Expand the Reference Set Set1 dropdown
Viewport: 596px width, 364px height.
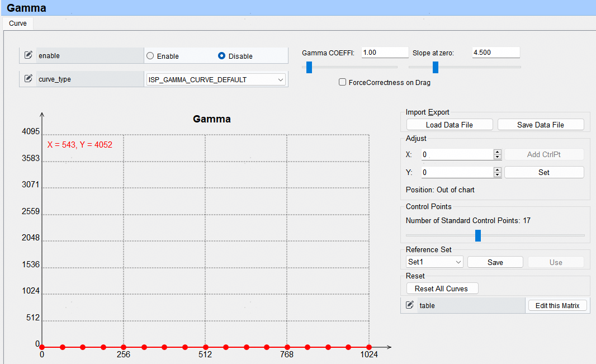[x=434, y=262]
